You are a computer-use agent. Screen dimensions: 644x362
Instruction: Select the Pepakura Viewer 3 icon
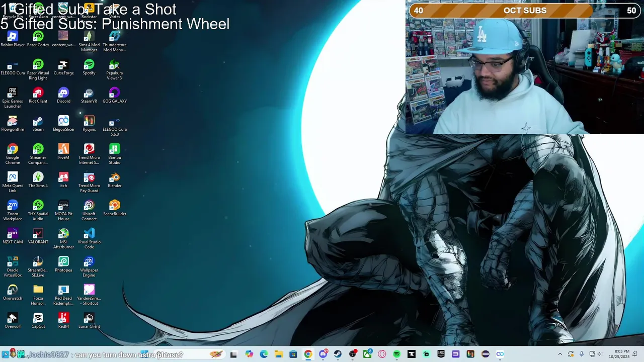(x=115, y=70)
